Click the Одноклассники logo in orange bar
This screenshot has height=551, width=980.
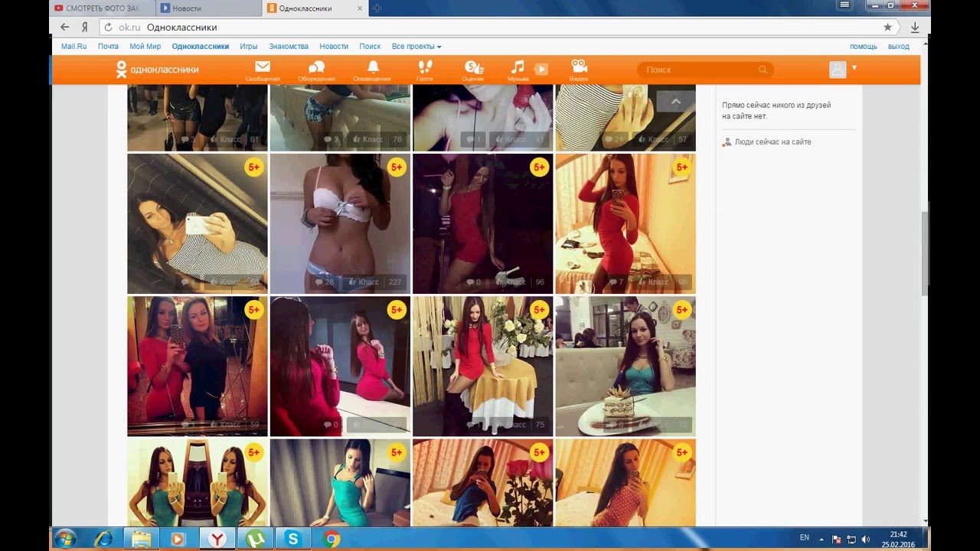click(x=157, y=70)
